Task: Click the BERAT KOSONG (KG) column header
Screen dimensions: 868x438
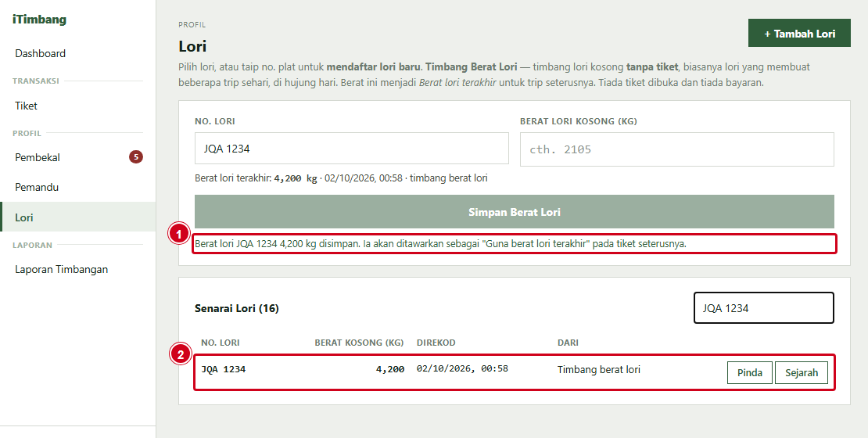Action: click(359, 343)
